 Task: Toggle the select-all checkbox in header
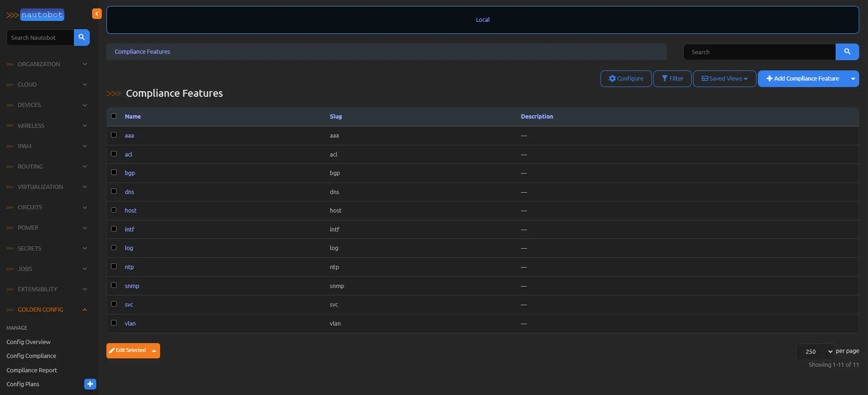114,116
